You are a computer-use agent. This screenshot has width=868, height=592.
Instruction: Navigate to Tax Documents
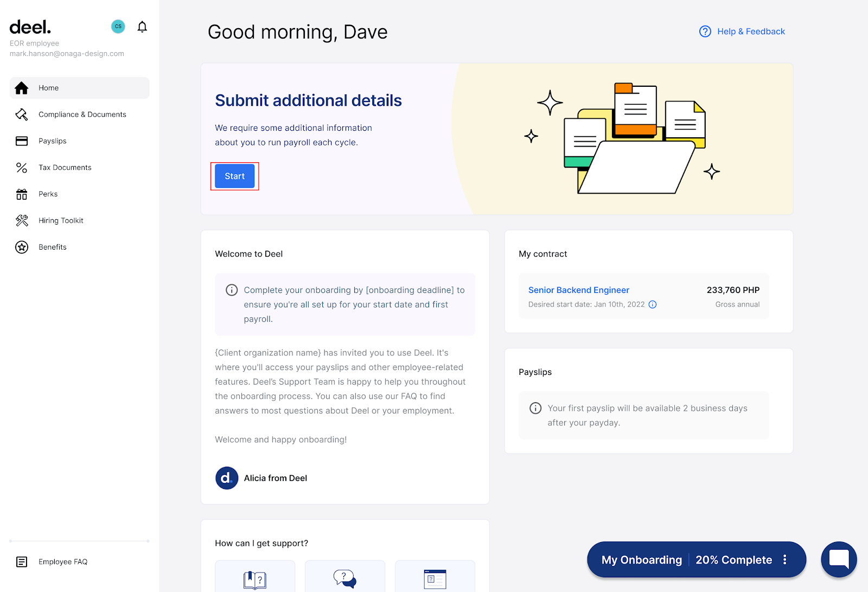[x=65, y=168]
